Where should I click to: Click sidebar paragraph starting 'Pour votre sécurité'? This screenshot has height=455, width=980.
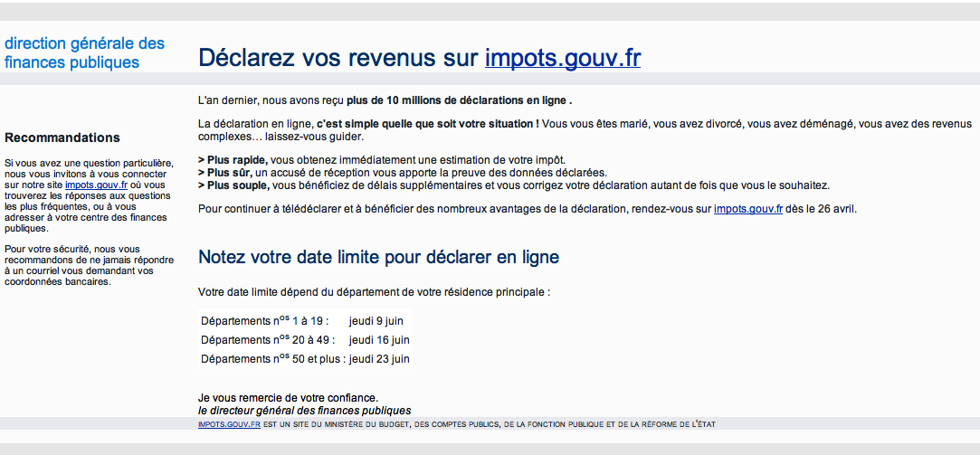(90, 266)
